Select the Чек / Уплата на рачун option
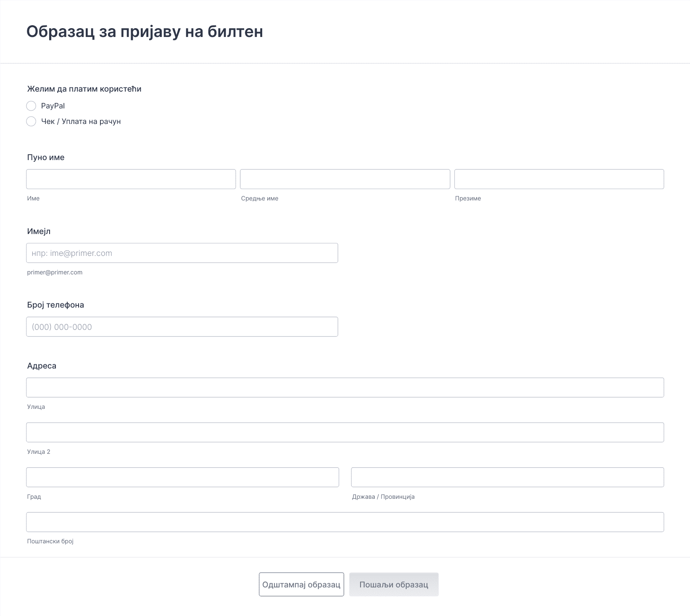690x616 pixels. pyautogui.click(x=31, y=121)
